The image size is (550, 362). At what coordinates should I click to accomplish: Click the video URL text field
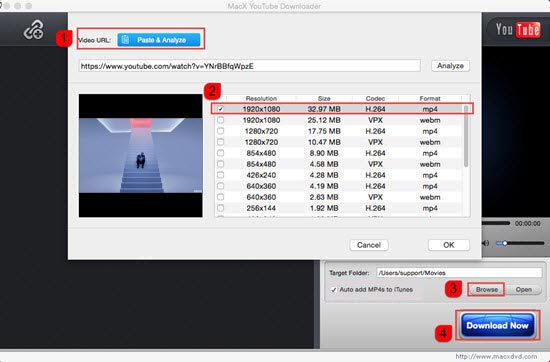pyautogui.click(x=250, y=66)
